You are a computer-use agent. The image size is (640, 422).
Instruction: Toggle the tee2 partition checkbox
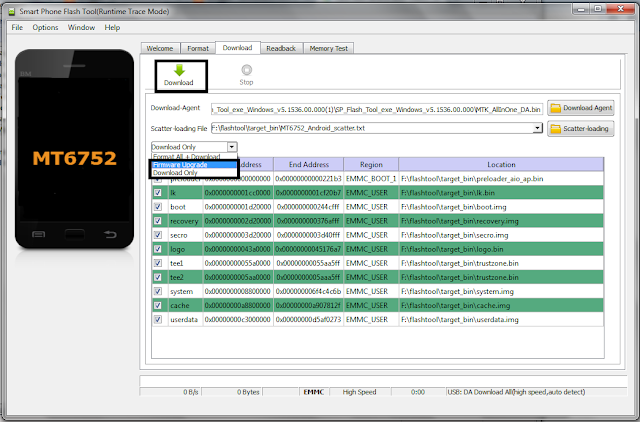158,277
